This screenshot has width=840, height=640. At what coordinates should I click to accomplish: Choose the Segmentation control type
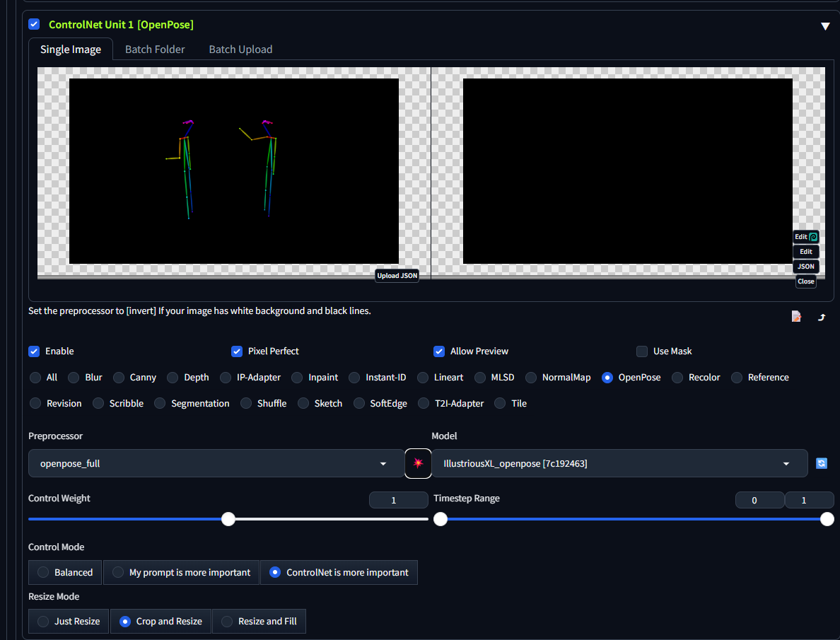pos(192,404)
